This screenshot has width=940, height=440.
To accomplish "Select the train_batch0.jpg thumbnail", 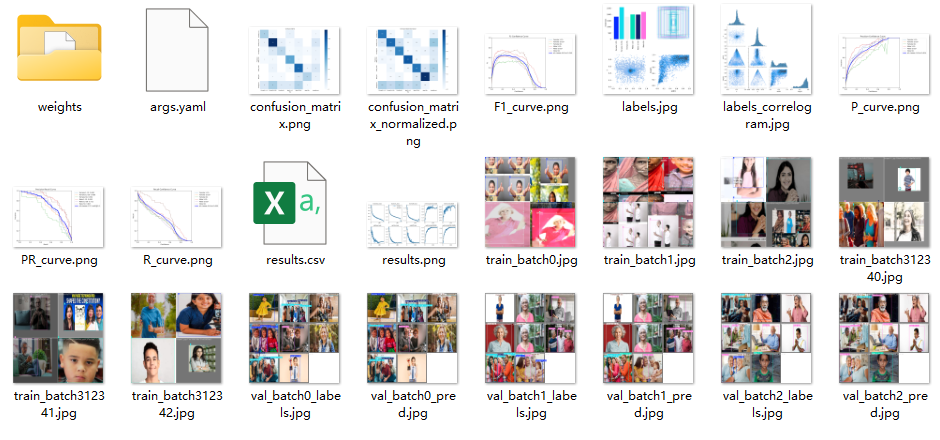I will [x=530, y=202].
